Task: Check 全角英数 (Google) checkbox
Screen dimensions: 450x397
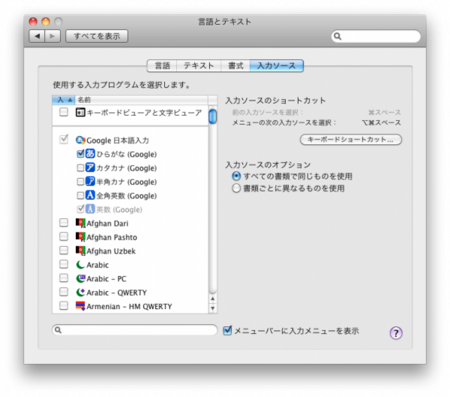Action: click(80, 195)
